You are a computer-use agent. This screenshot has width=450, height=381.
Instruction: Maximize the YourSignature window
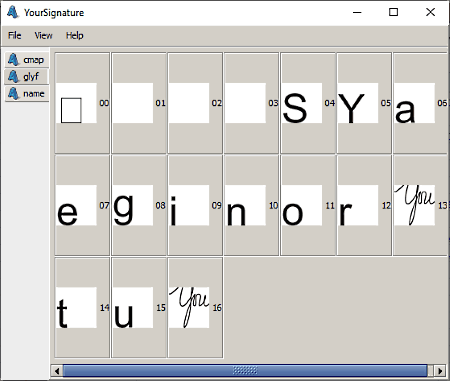394,12
